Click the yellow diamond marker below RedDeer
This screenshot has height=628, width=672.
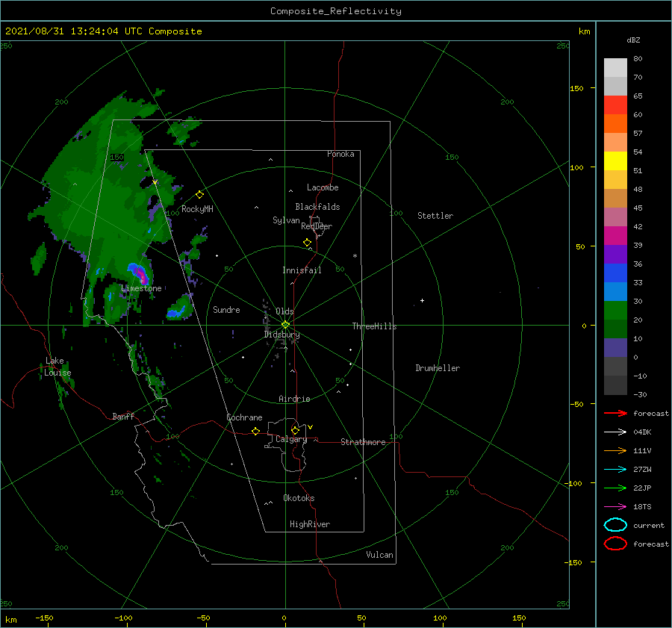click(307, 243)
